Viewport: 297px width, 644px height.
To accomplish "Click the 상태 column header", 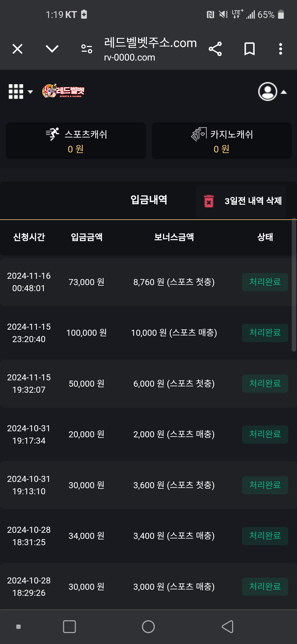I will (265, 237).
